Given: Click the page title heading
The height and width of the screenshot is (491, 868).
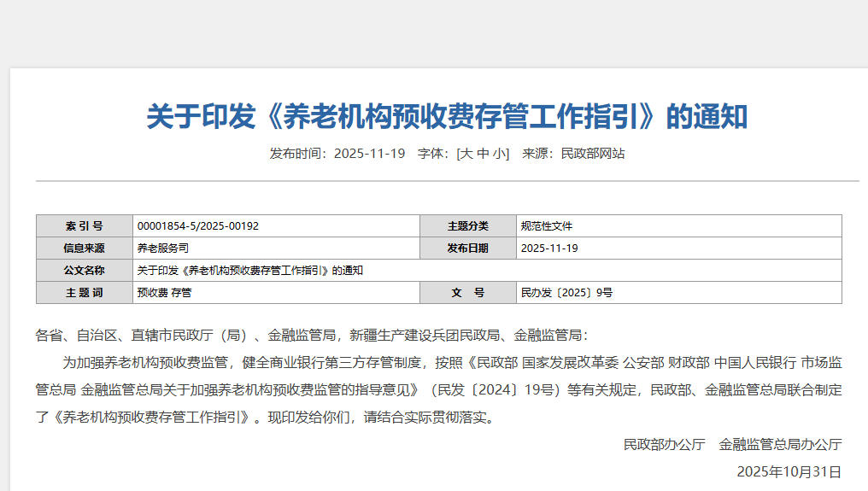Looking at the screenshot, I should 447,116.
